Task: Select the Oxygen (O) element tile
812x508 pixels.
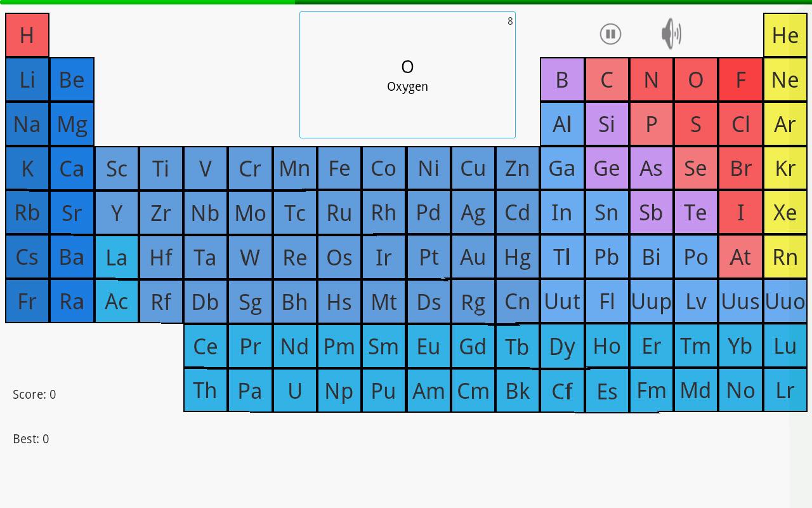Action: 696,79
